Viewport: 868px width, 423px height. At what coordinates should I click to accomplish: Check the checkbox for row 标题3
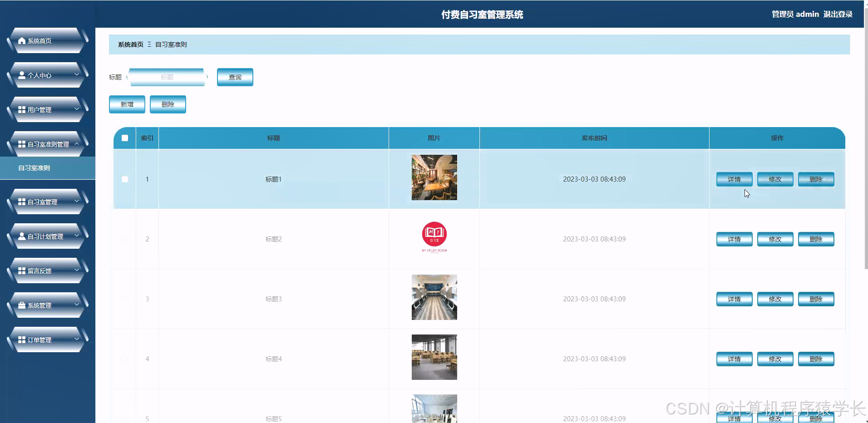tap(125, 299)
